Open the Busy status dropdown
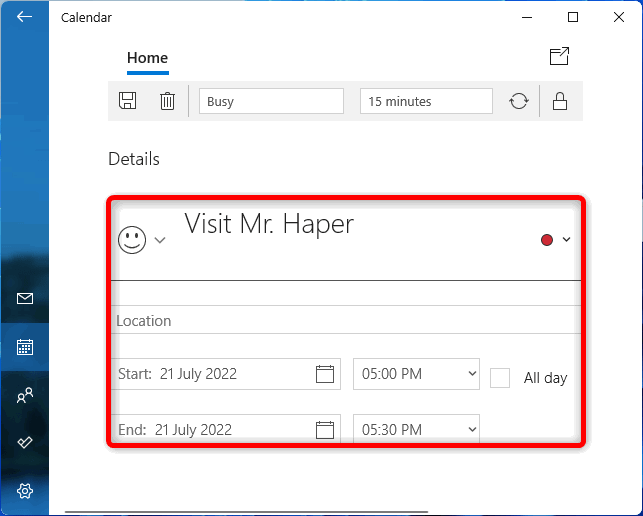This screenshot has width=643, height=516. pos(271,101)
